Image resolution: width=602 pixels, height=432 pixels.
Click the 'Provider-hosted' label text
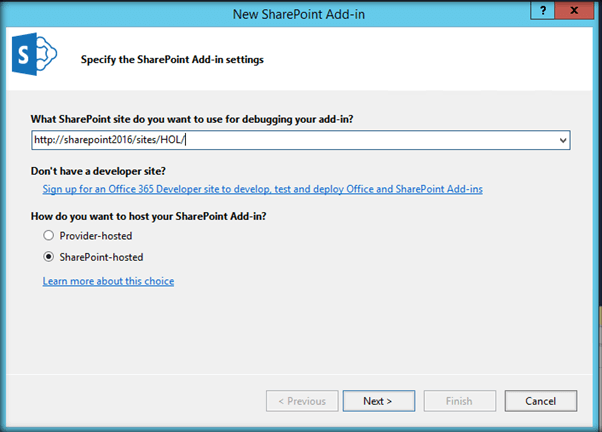pos(96,234)
